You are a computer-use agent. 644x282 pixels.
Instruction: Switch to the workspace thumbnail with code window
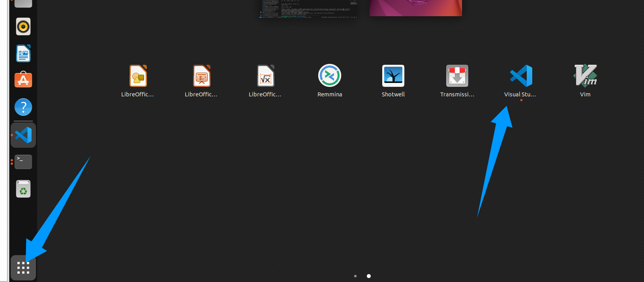pos(308,9)
